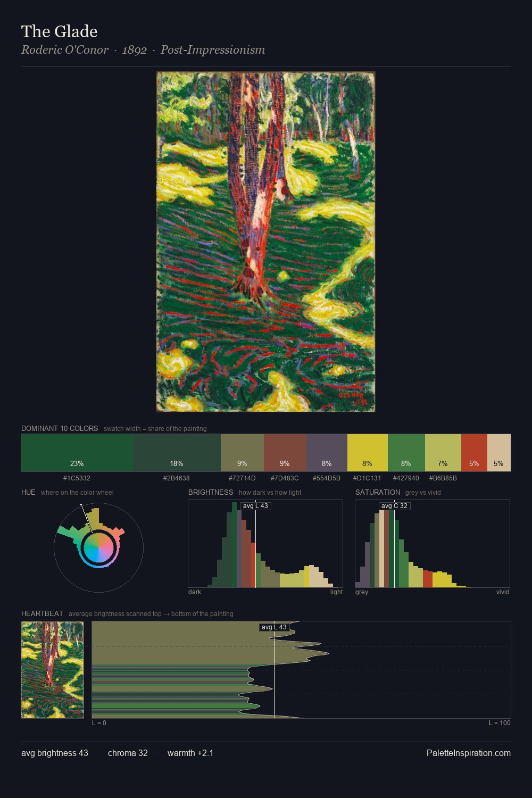Viewport: 532px width, 798px height.
Task: Click the 'grey' axis label
Action: click(x=362, y=592)
